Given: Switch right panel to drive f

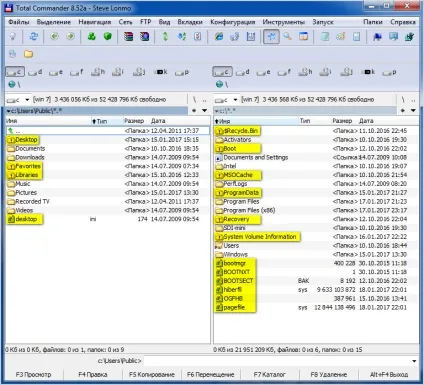Looking at the screenshot, I should pyautogui.click(x=284, y=72).
